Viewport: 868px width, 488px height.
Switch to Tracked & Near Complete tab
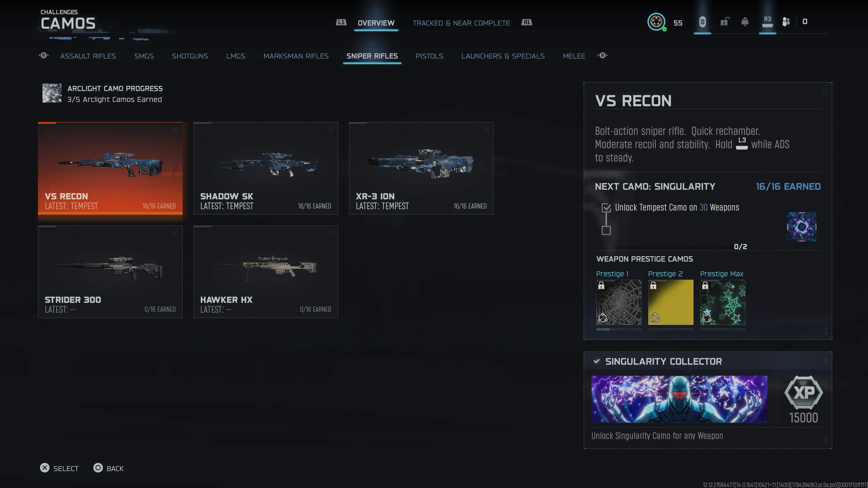click(x=461, y=23)
